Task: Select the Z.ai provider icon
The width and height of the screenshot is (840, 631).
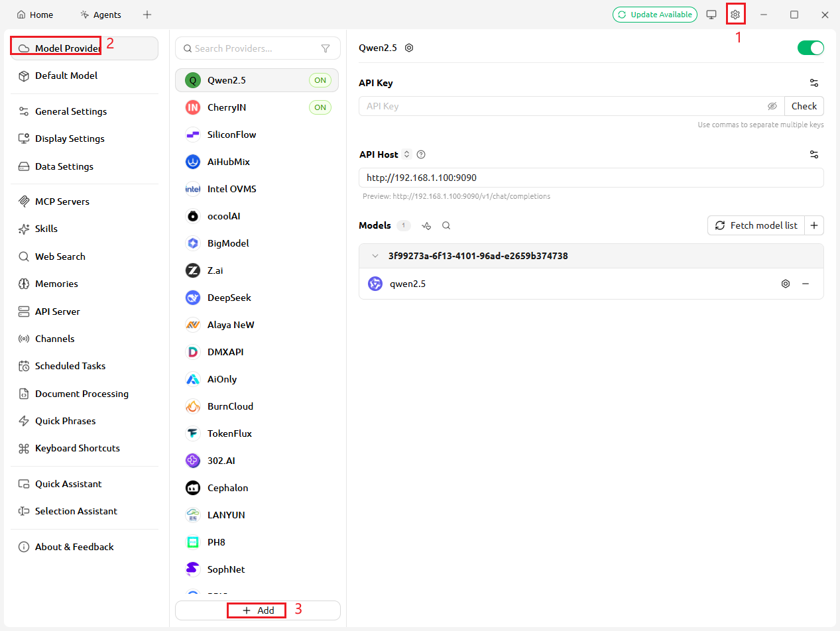Action: click(x=193, y=270)
